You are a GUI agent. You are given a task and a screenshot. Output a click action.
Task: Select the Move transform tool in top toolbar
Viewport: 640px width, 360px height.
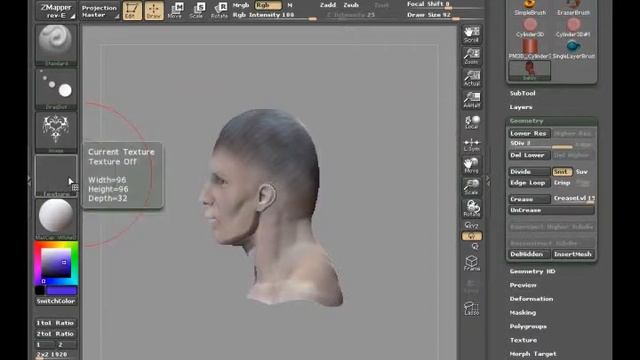[175, 10]
